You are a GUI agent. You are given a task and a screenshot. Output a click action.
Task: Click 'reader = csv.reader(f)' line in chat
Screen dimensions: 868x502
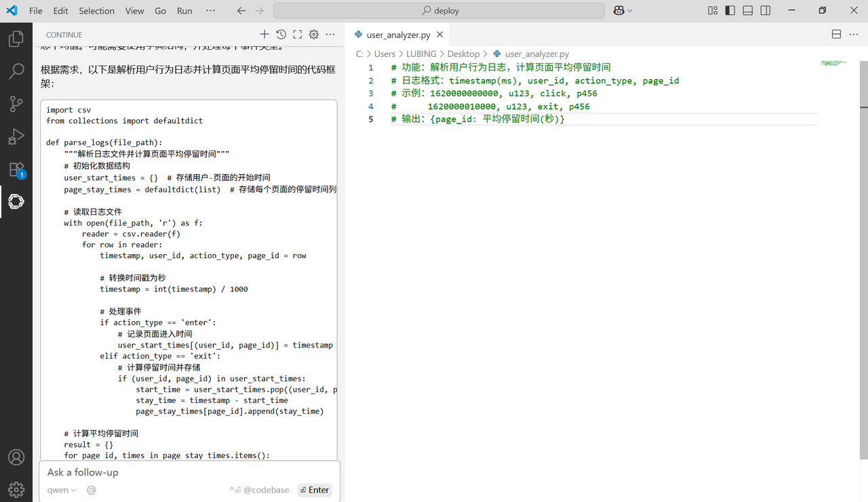pos(132,234)
